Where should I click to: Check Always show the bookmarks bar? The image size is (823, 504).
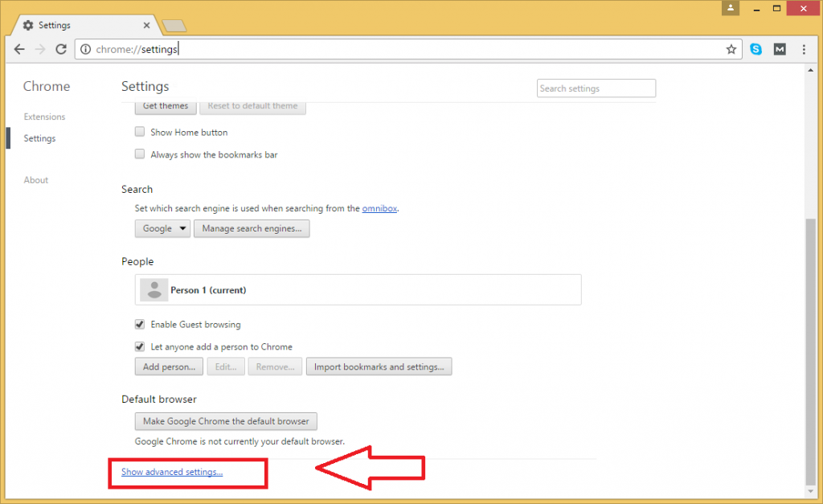140,154
